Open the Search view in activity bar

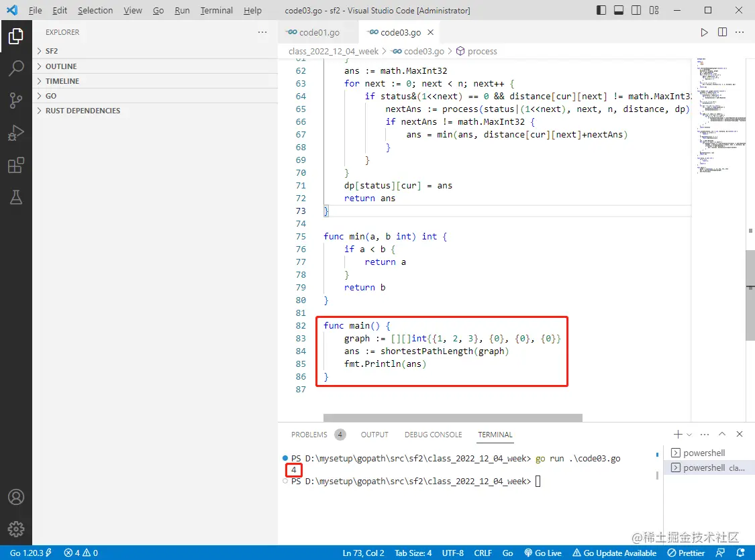(16, 68)
